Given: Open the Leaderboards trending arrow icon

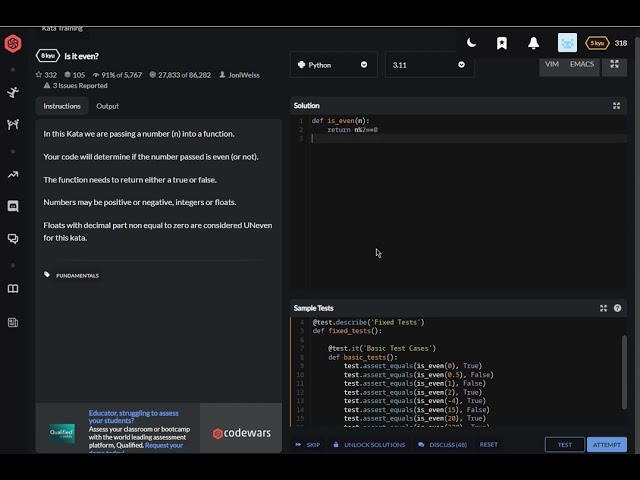Looking at the screenshot, I should 13,175.
